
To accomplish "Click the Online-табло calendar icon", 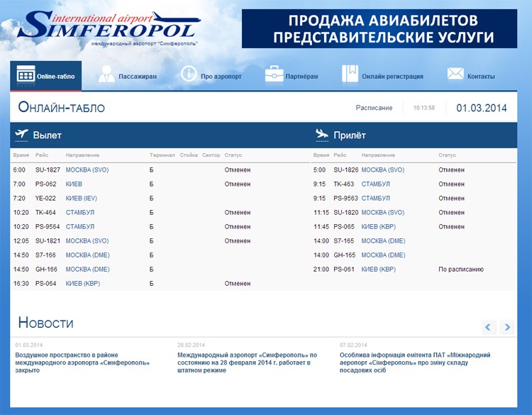I will coord(26,74).
